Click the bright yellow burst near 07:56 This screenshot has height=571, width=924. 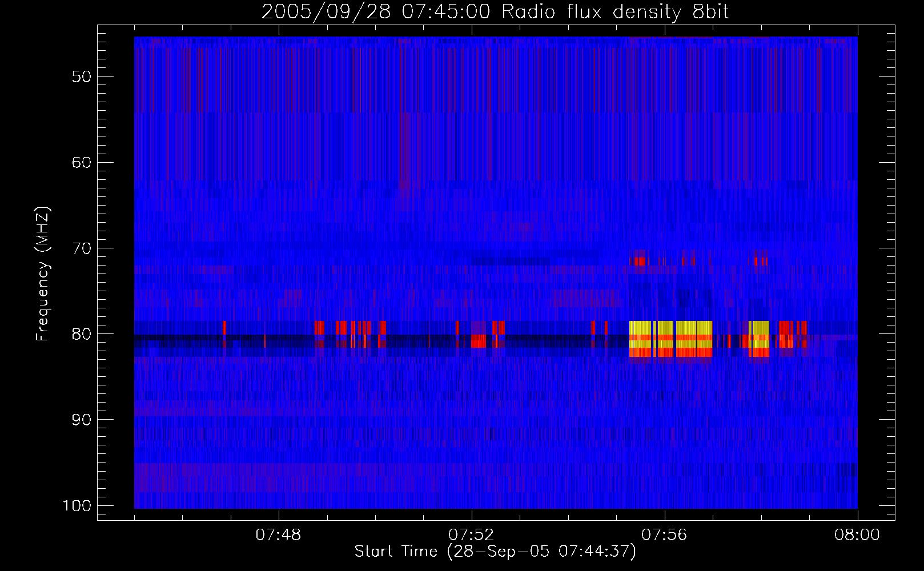pos(671,339)
